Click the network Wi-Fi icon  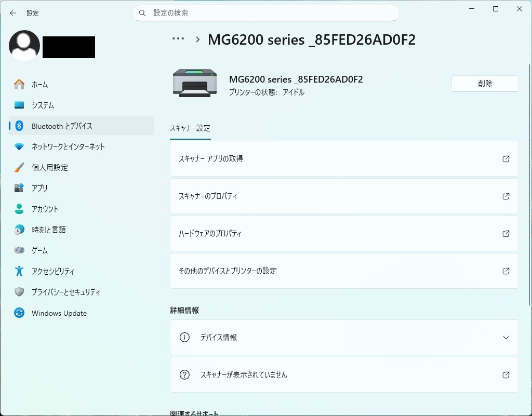click(19, 147)
